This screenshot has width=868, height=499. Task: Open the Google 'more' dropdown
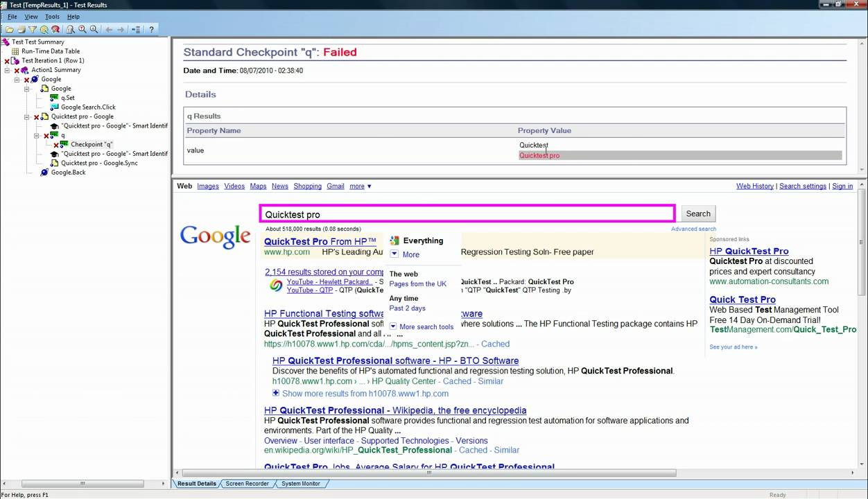tap(361, 186)
